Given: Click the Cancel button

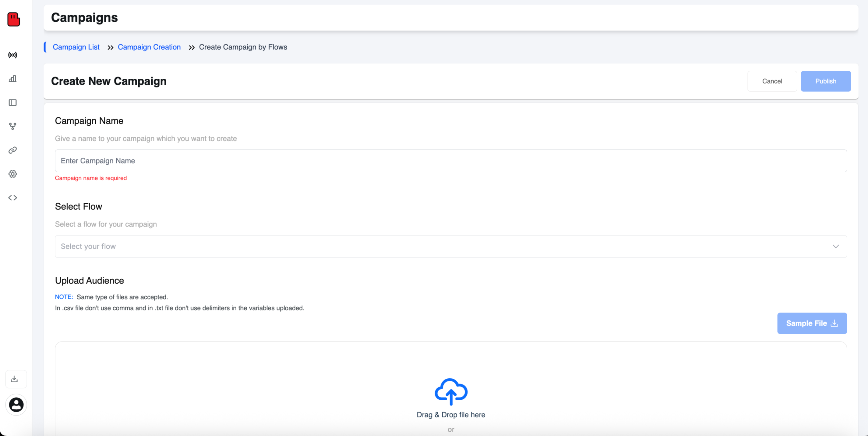Looking at the screenshot, I should [772, 81].
